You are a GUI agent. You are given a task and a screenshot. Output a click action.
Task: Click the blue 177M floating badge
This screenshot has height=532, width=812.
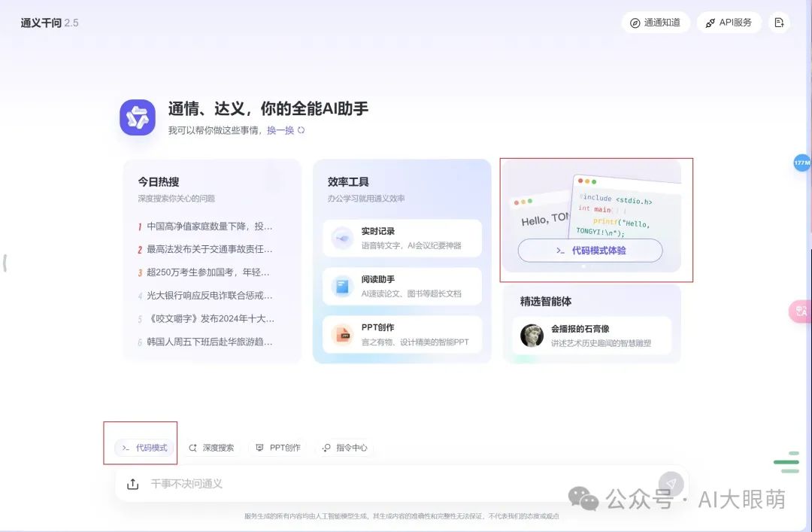[801, 163]
